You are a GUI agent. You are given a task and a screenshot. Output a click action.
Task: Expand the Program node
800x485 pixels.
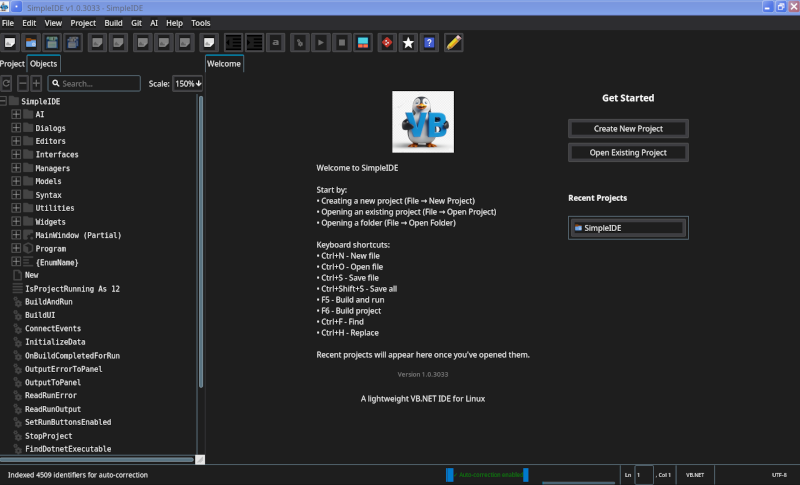tap(16, 248)
